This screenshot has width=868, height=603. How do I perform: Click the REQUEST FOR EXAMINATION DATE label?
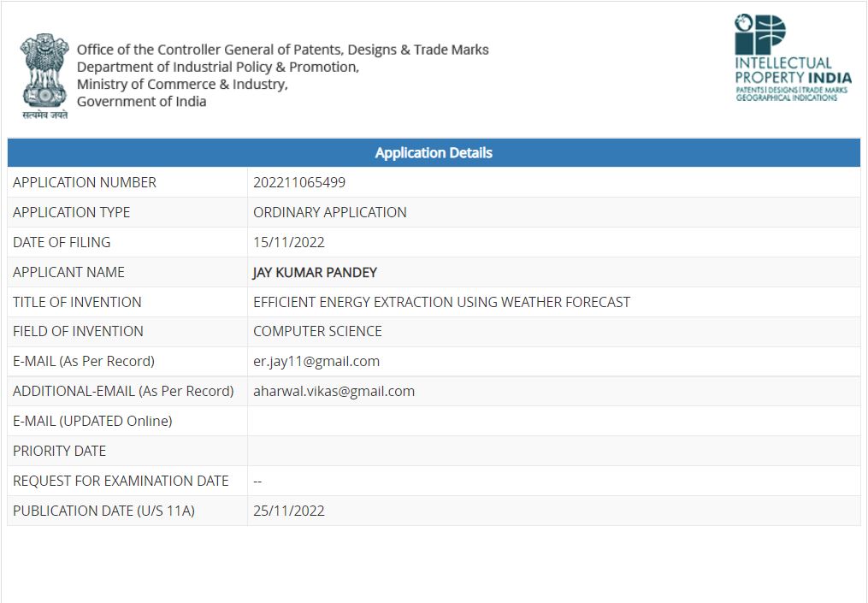click(x=121, y=481)
